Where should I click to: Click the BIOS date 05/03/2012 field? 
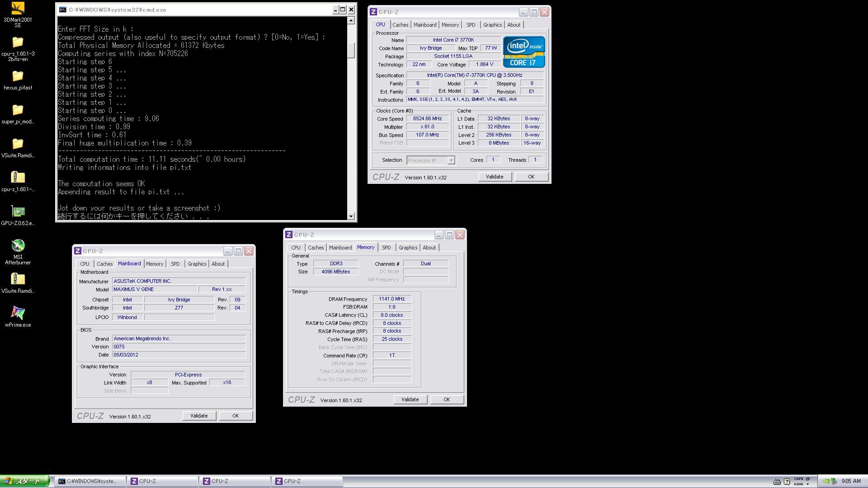179,355
